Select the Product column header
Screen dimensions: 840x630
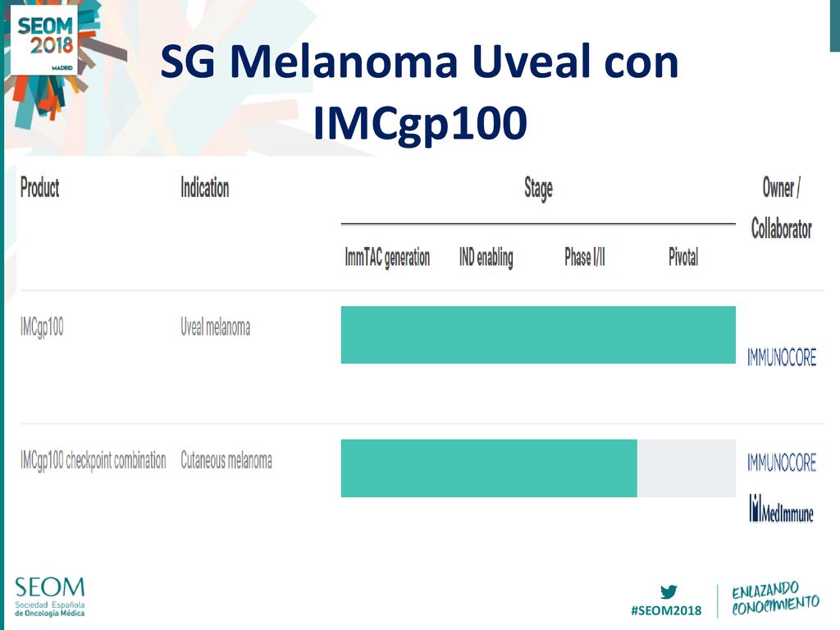[x=39, y=188]
